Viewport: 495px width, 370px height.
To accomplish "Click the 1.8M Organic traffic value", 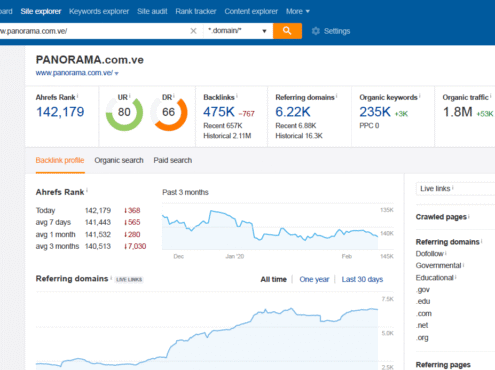I will click(457, 112).
